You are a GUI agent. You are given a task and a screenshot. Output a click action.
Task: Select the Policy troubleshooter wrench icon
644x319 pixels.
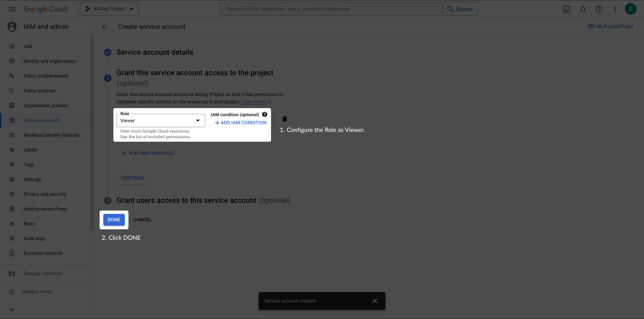(x=12, y=76)
